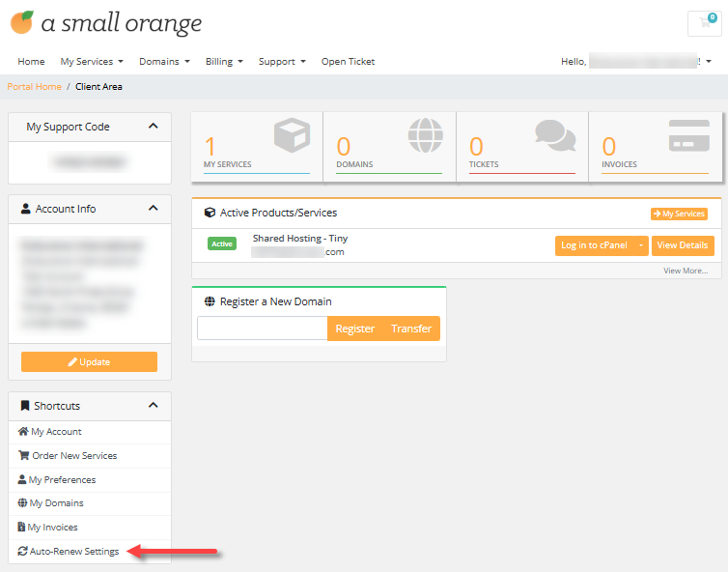728x572 pixels.
Task: Click the Portal Home breadcrumb link
Action: 35,86
